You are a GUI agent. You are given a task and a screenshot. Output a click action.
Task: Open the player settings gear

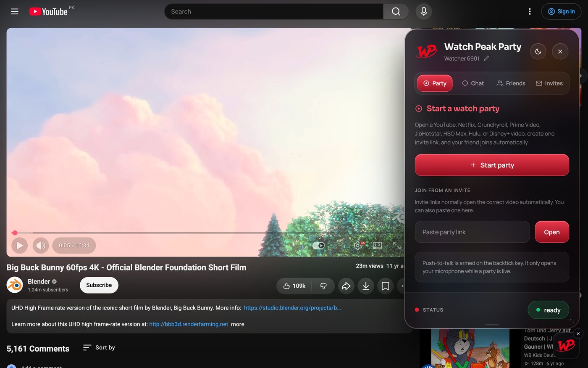pos(358,245)
